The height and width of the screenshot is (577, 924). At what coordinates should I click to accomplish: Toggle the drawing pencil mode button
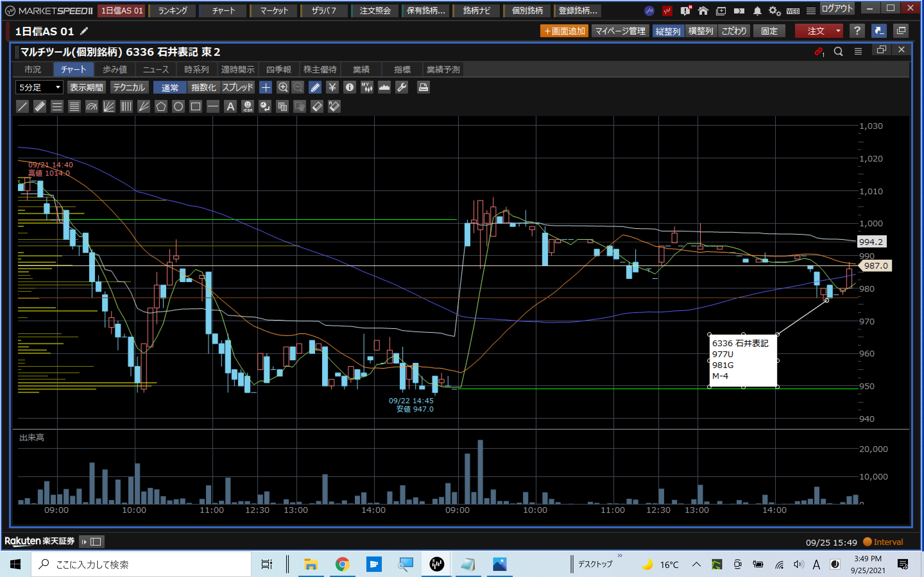[x=315, y=88]
